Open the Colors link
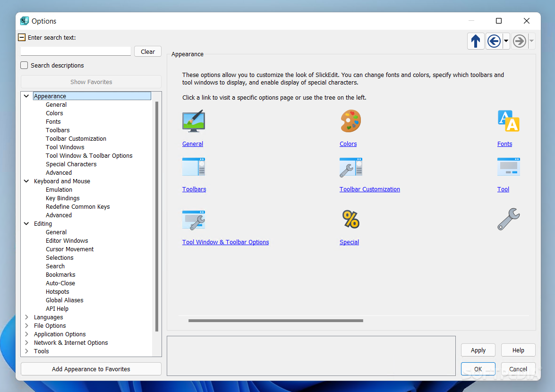The width and height of the screenshot is (555, 392). pyautogui.click(x=348, y=144)
